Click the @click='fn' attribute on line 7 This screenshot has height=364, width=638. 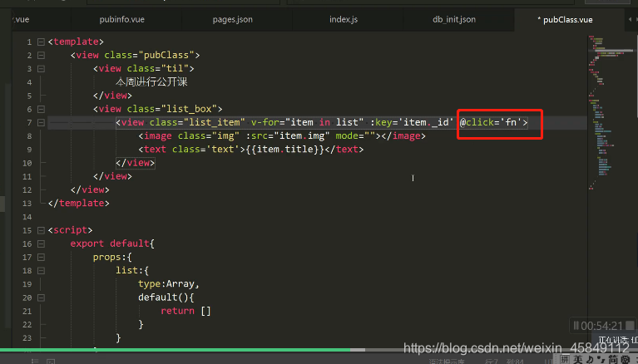tap(490, 122)
